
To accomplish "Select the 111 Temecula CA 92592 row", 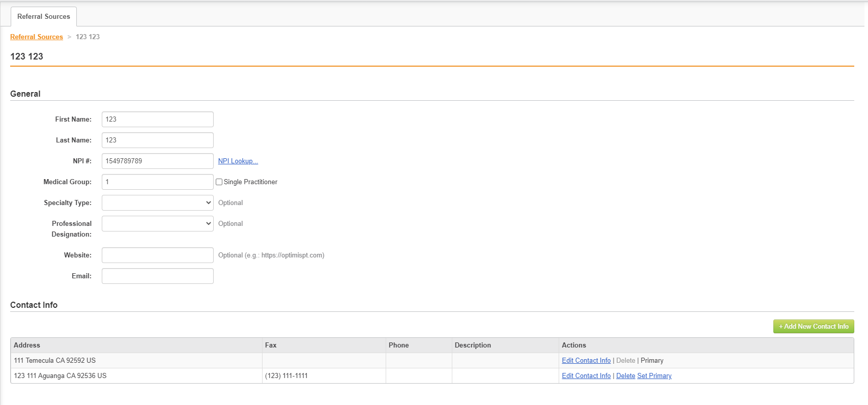I will [55, 360].
